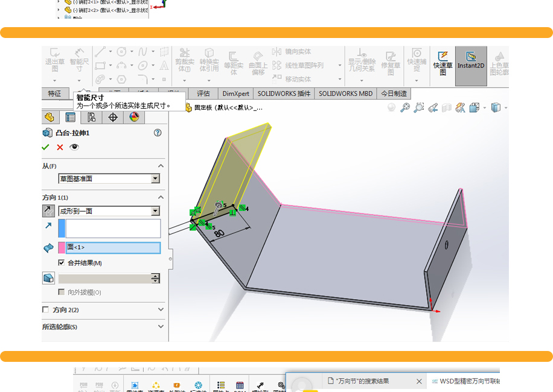This screenshot has width=553, height=392.
Task: Click the 等距实体 Offset Entities icon
Action: click(x=233, y=56)
